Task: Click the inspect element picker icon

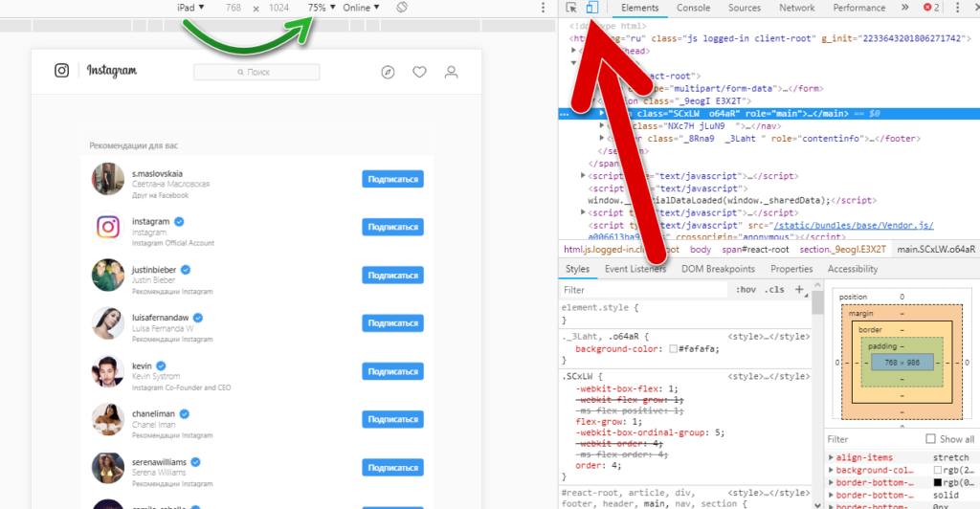Action: point(571,8)
